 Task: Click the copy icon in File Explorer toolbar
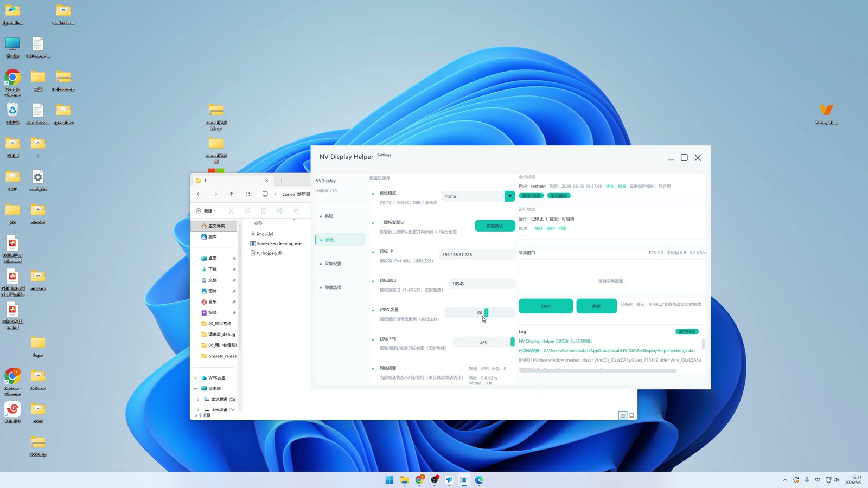pos(247,211)
